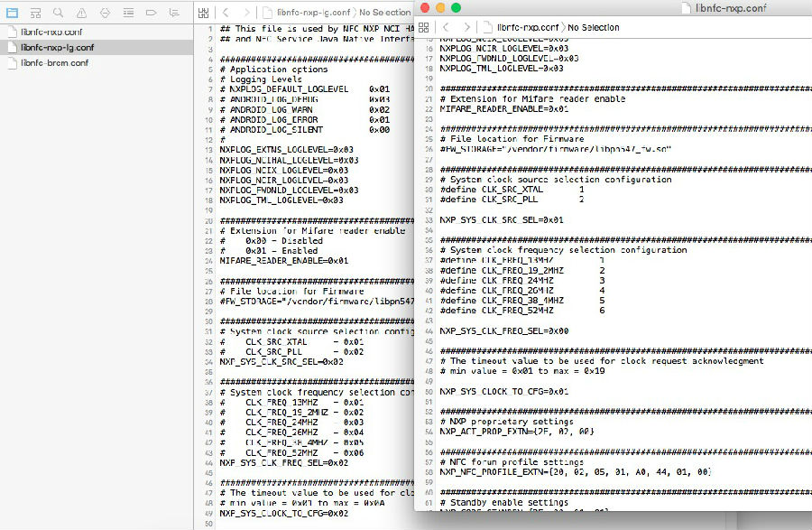Minimize the libnfc-nxp.conf window

tap(440, 7)
